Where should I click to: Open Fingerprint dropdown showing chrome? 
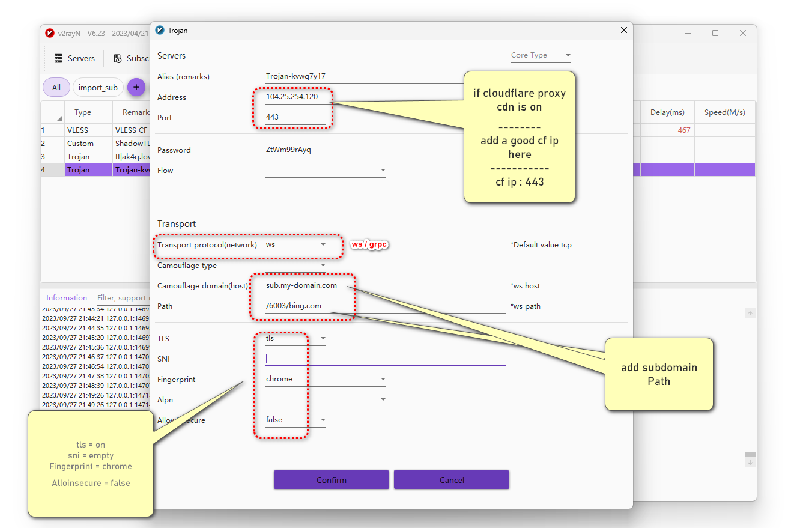326,380
